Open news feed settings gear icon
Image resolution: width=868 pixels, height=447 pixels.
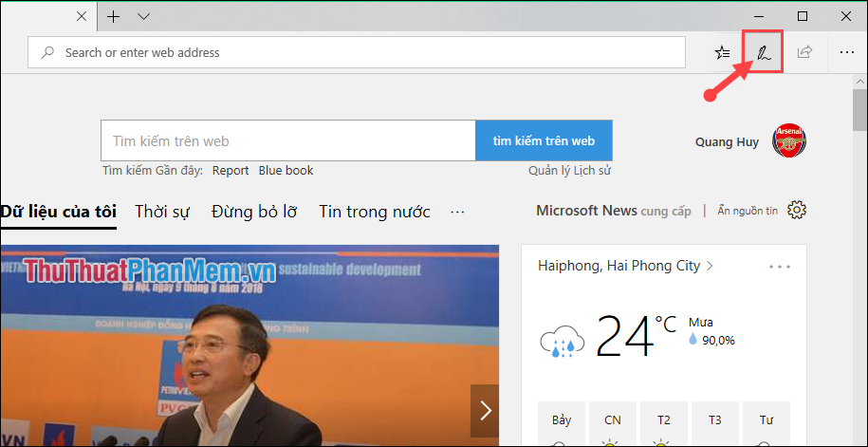[x=797, y=211]
